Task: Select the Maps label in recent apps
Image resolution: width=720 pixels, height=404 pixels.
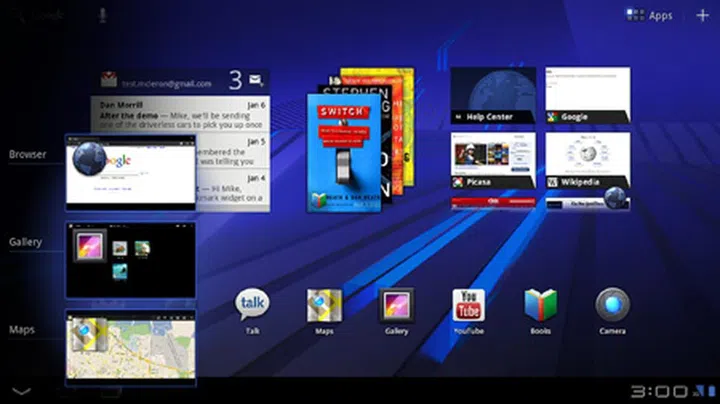Action: click(22, 330)
